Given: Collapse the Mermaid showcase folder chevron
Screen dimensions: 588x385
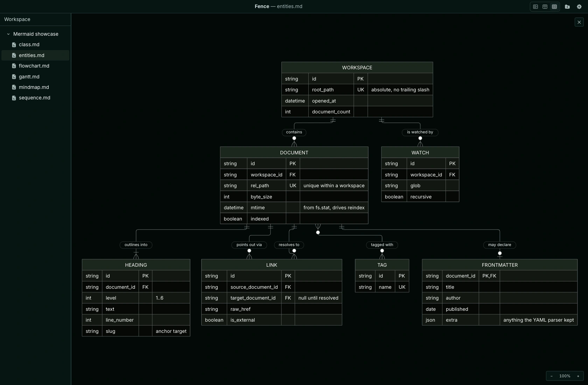Looking at the screenshot, I should pyautogui.click(x=8, y=34).
